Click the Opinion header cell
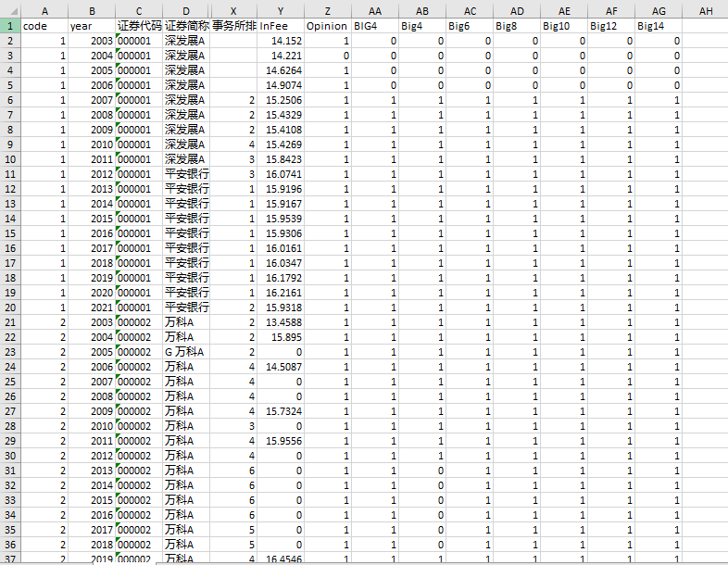Image resolution: width=728 pixels, height=565 pixels. pos(327,26)
